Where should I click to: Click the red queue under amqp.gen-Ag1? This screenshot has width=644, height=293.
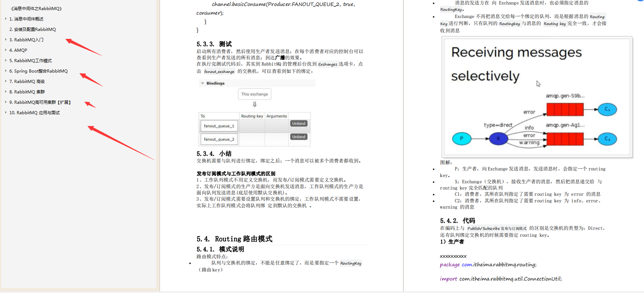[x=565, y=139]
